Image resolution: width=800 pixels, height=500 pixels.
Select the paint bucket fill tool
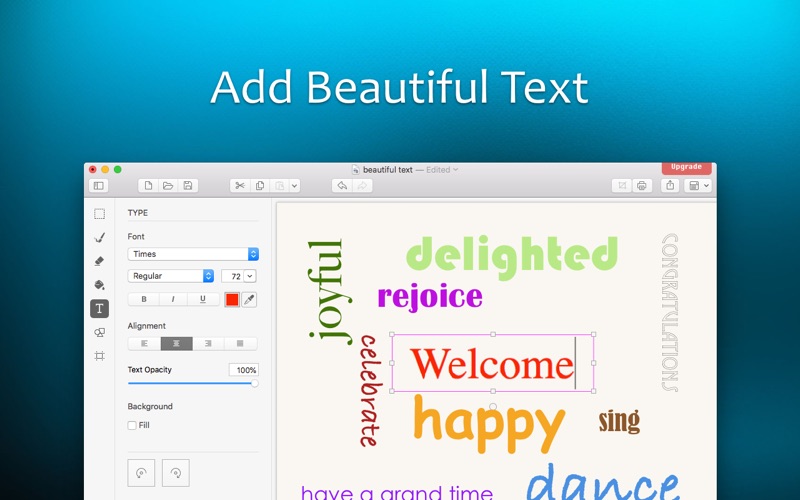(x=99, y=284)
